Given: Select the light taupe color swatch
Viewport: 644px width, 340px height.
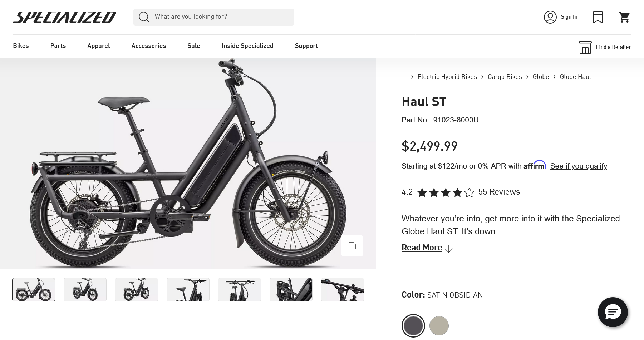Looking at the screenshot, I should click(439, 326).
